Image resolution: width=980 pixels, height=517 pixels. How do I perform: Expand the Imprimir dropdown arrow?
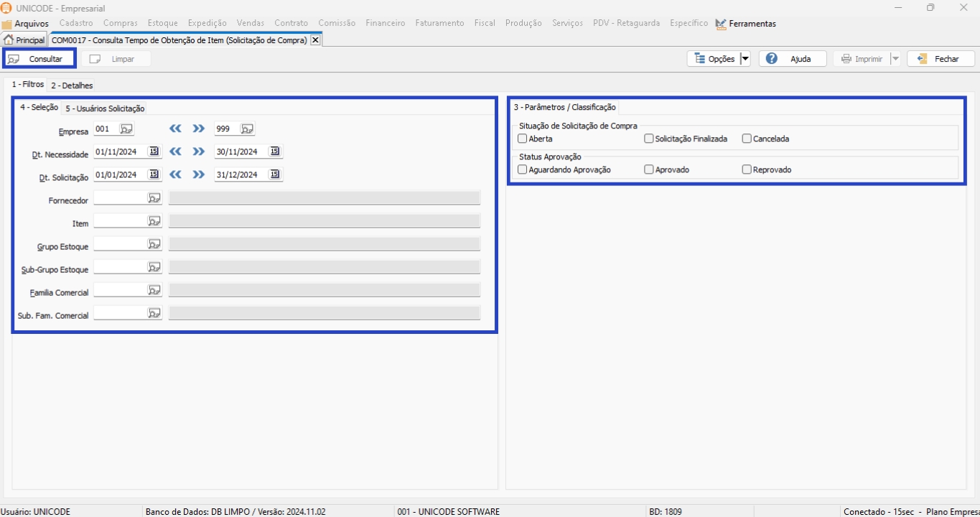click(895, 59)
